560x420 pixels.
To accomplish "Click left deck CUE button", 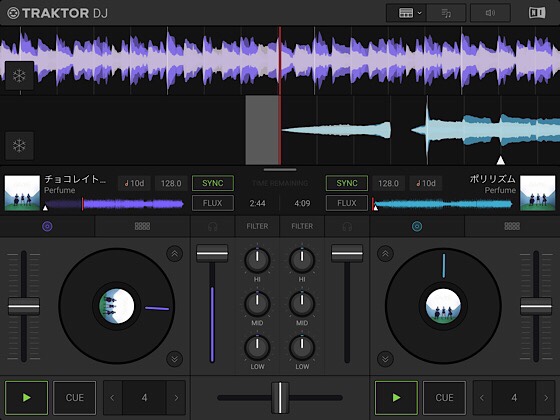I will (x=75, y=398).
